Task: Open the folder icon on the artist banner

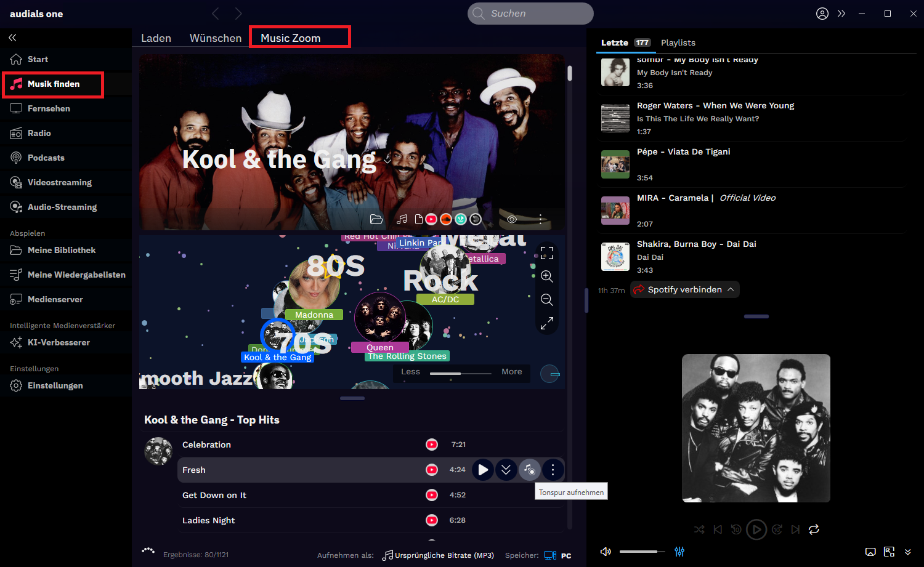Action: 376,219
